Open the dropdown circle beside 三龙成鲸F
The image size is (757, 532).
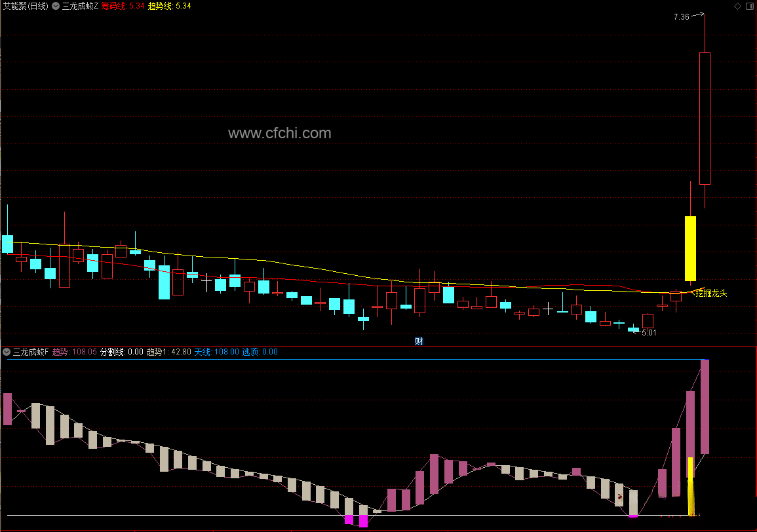click(7, 352)
